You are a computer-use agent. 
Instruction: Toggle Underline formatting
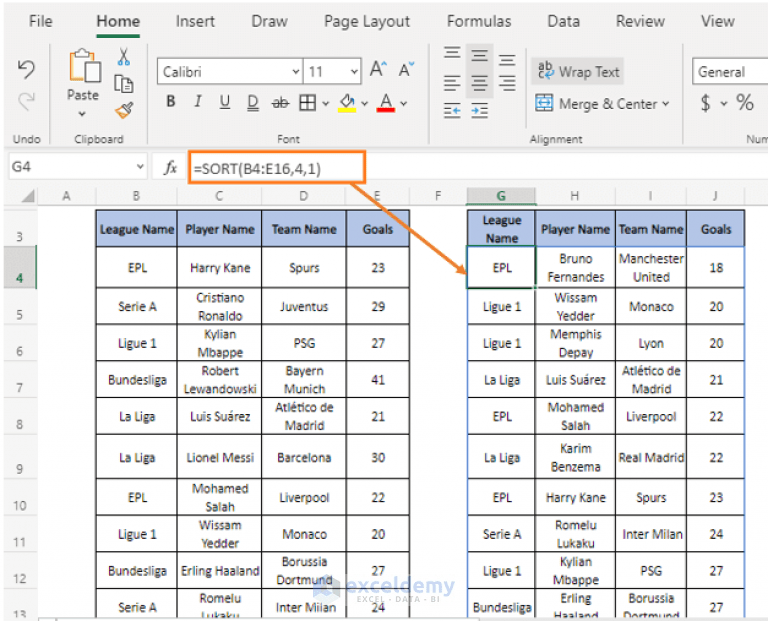[225, 102]
